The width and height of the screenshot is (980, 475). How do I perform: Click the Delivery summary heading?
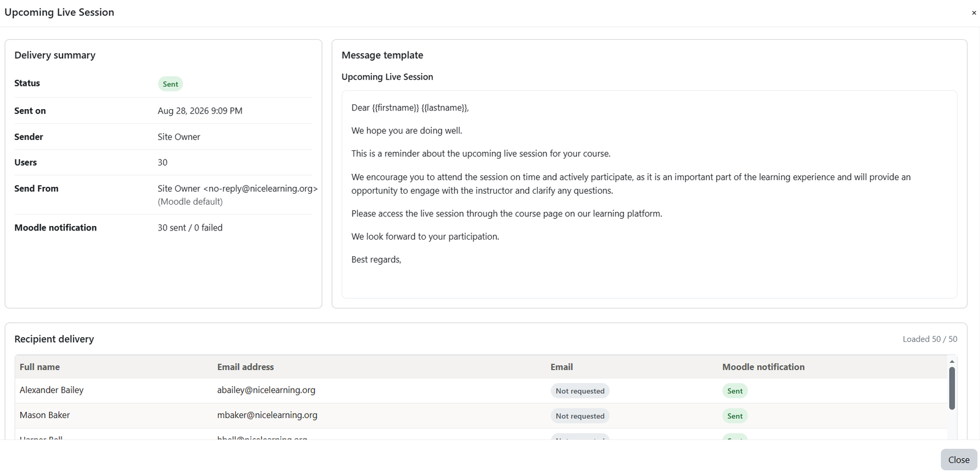pos(55,55)
